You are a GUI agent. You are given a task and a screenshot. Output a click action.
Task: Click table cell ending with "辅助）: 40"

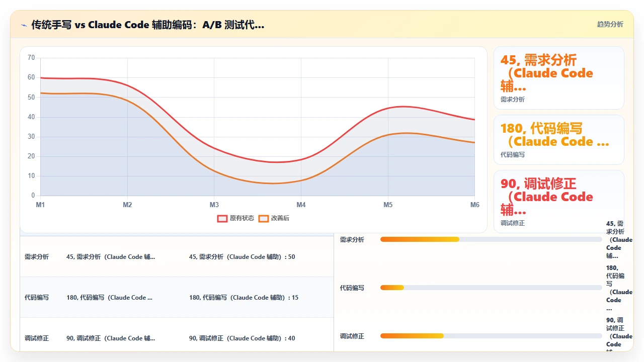(x=242, y=338)
